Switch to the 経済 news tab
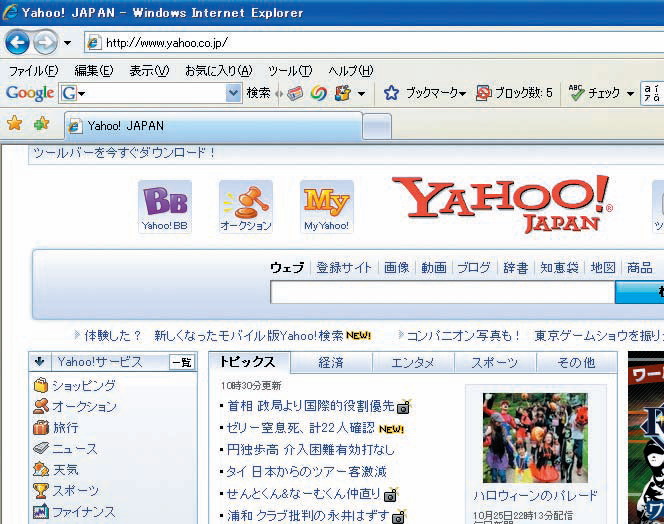This screenshot has width=664, height=524. pos(331,363)
